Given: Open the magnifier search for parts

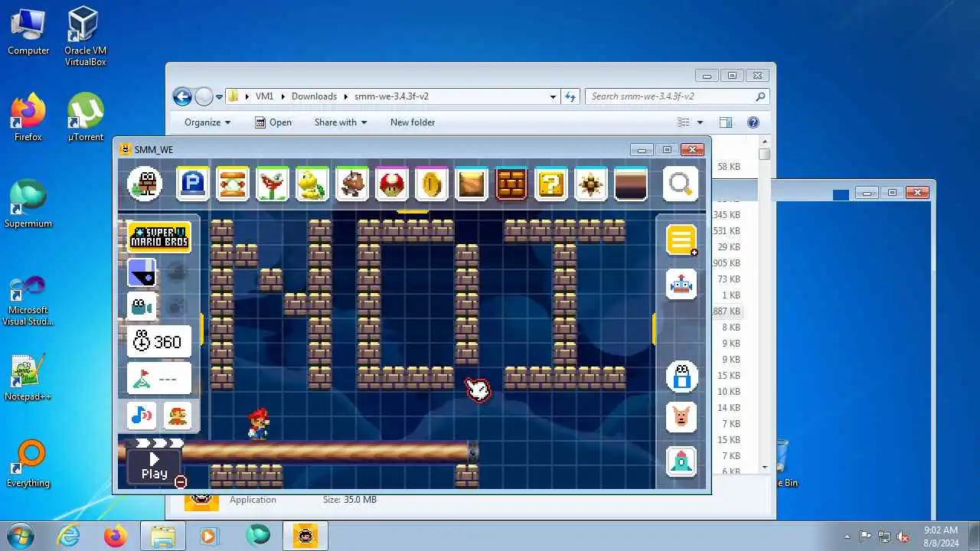Looking at the screenshot, I should coord(681,184).
